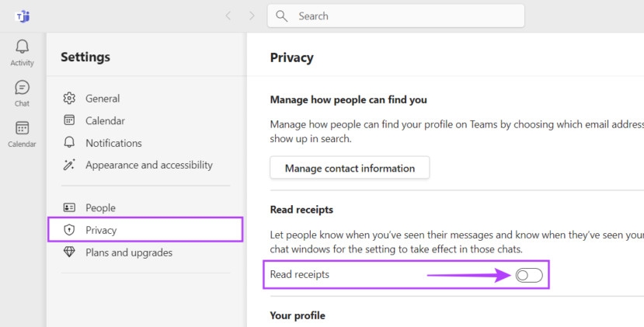644x327 pixels.
Task: Select Privacy in settings list
Action: tap(145, 230)
